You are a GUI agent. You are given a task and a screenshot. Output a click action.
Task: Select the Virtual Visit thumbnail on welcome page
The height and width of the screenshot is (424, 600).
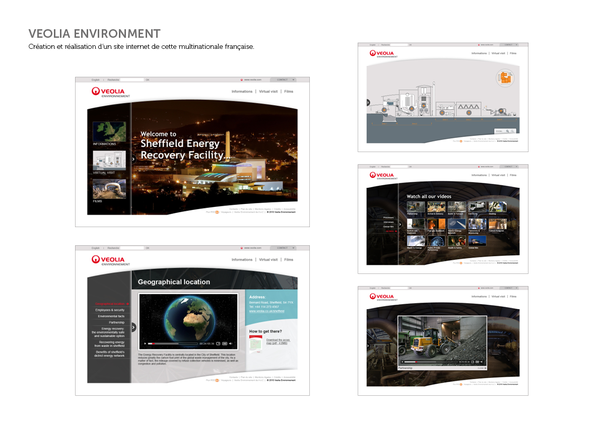[x=109, y=160]
